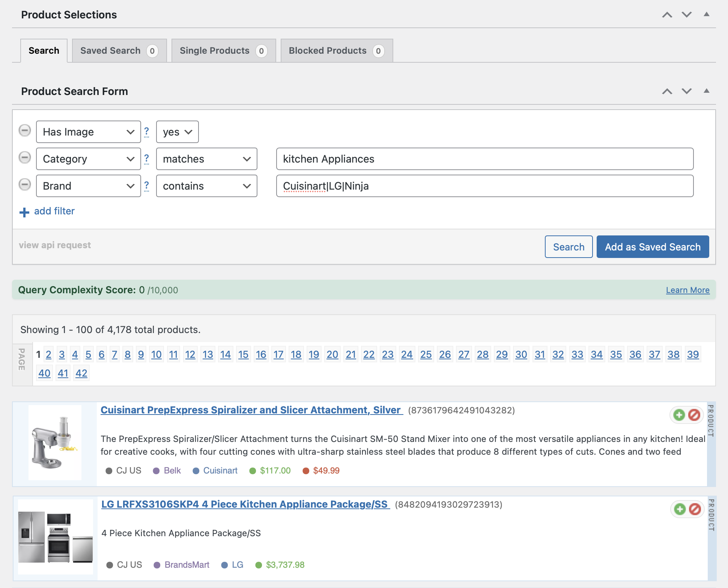Viewport: 728px width, 588px height.
Task: Click the Cuisinart brand label
Action: 220,470
